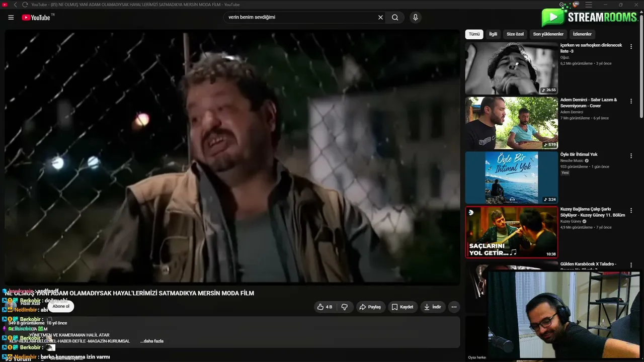Click the search magnifier button
Screen dimensions: 644x362
pyautogui.click(x=395, y=18)
